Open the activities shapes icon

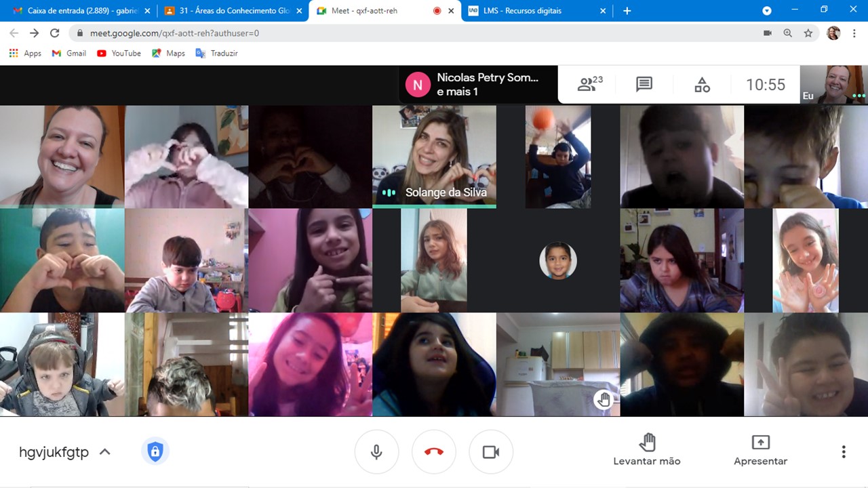coord(702,85)
